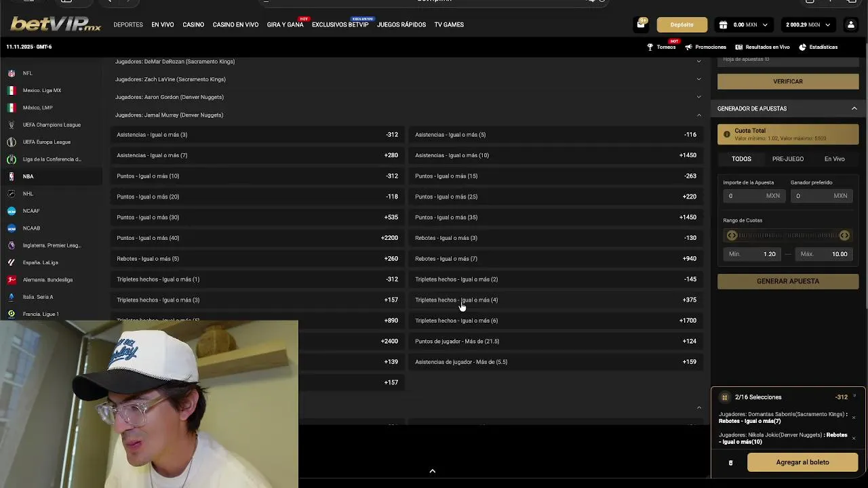The height and width of the screenshot is (488, 868).
Task: Open the 0.00 MXN bonus balance dropdown
Action: [x=744, y=24]
